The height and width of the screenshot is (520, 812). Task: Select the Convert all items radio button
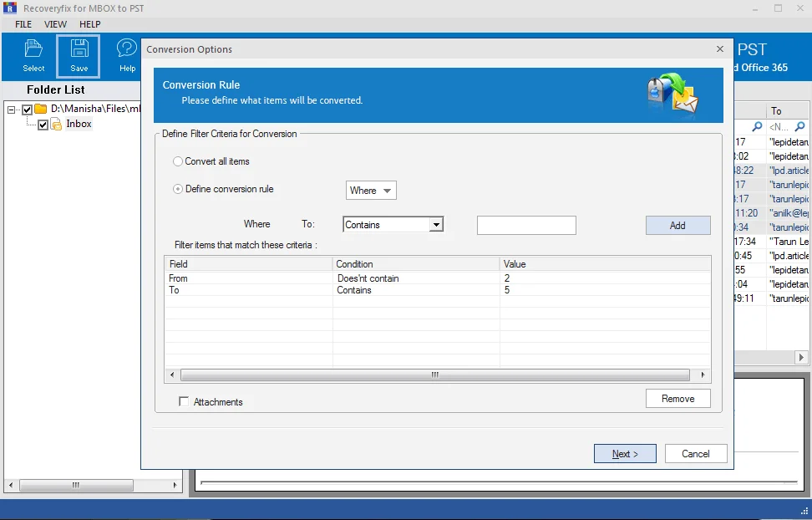[x=178, y=161]
